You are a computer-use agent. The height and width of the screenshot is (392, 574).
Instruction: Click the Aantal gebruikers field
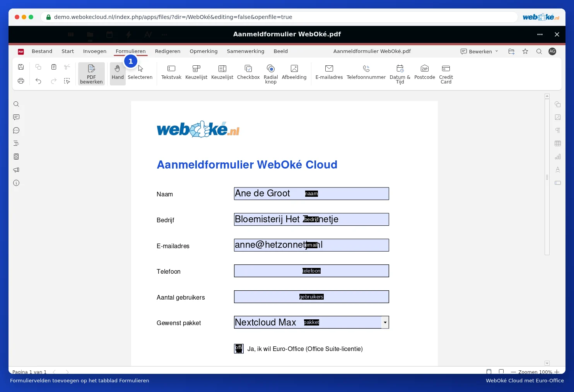pos(311,297)
